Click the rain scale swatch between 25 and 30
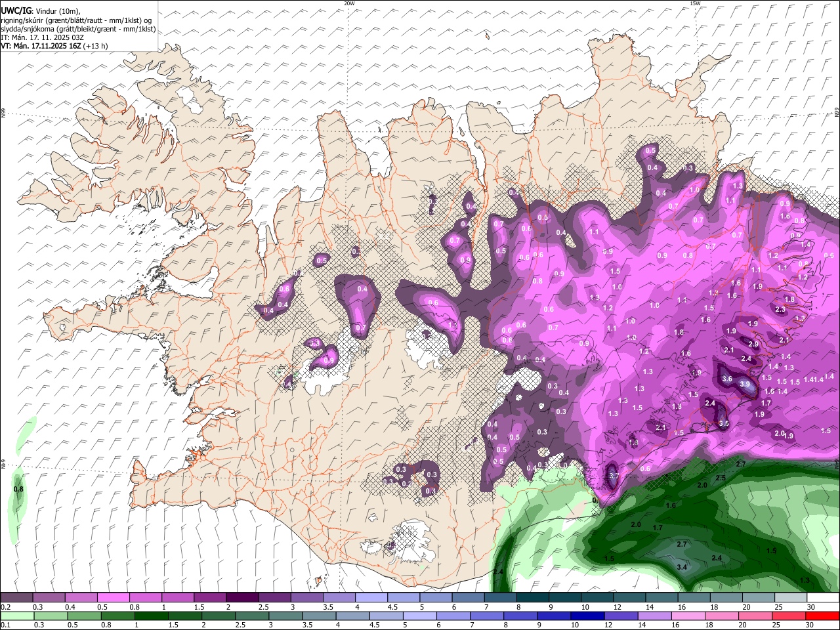Viewport: 840px width, 630px height. (x=789, y=616)
